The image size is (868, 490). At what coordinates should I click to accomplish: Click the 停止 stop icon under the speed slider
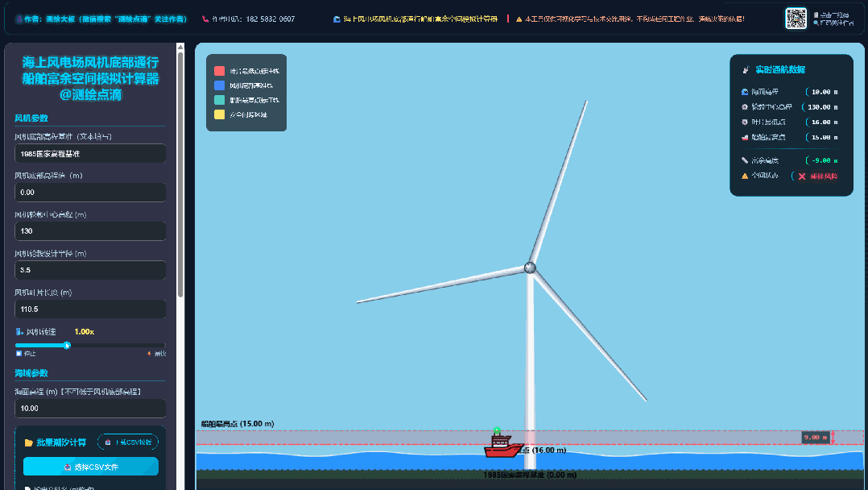19,353
